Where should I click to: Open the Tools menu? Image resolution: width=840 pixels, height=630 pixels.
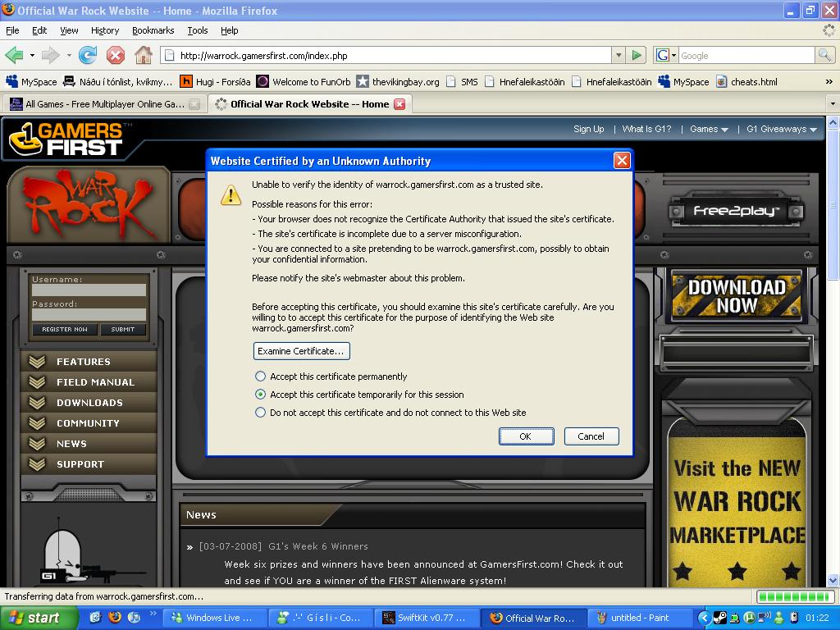[x=198, y=30]
